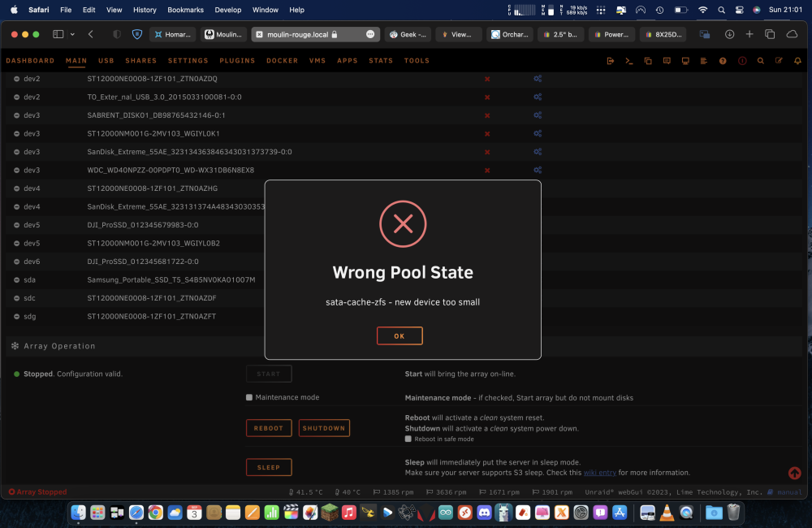Screen dimensions: 812x528
Task: Open the SETTINGS tab
Action: pyautogui.click(x=188, y=61)
